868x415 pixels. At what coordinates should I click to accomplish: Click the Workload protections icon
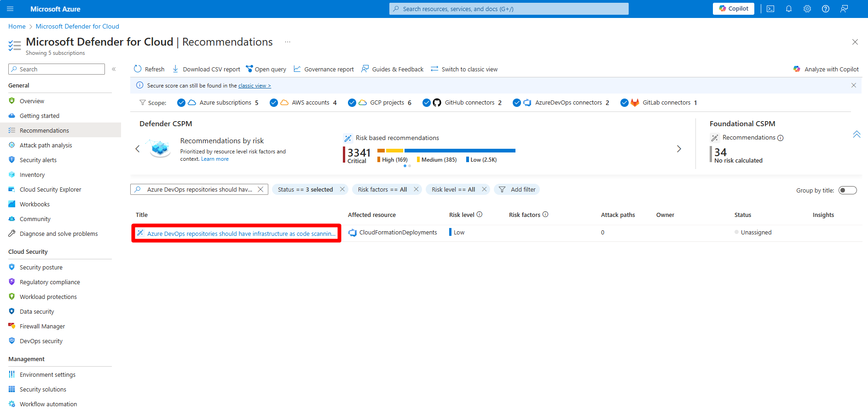coord(12,297)
